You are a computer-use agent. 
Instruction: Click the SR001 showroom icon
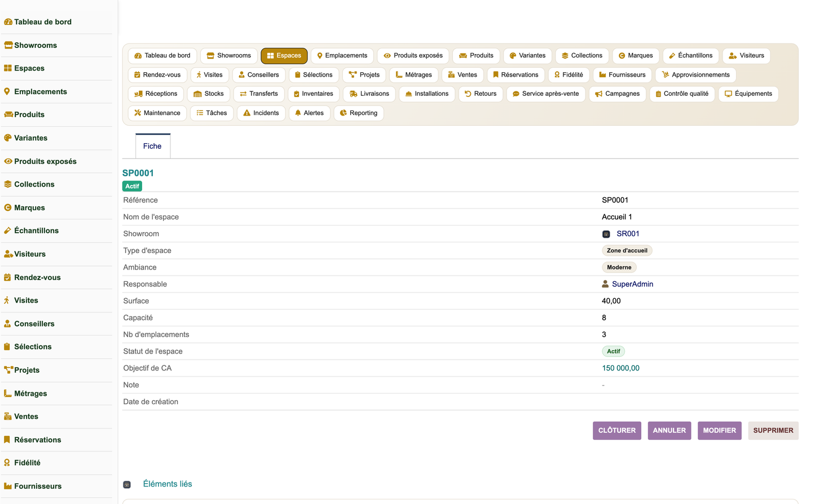tap(606, 234)
